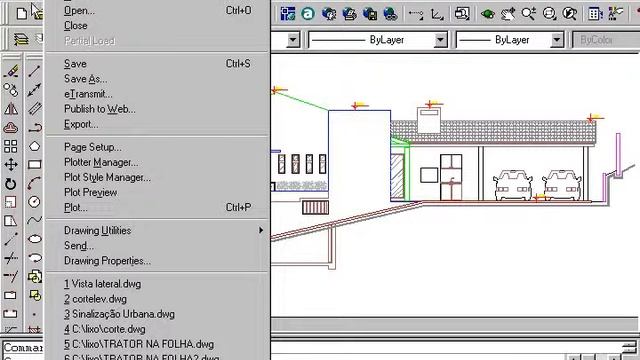Click the Distance inquiry icon
This screenshot has height=360, width=640.
coord(462,14)
